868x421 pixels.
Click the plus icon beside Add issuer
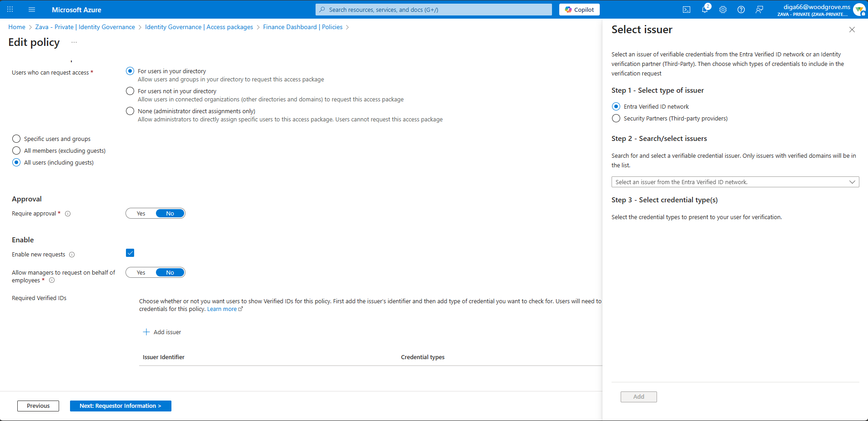click(146, 332)
